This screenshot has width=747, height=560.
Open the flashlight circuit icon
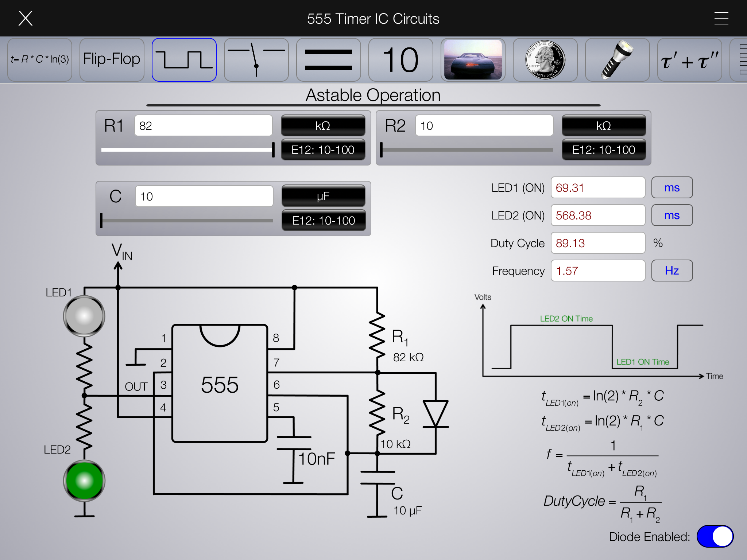tap(617, 60)
